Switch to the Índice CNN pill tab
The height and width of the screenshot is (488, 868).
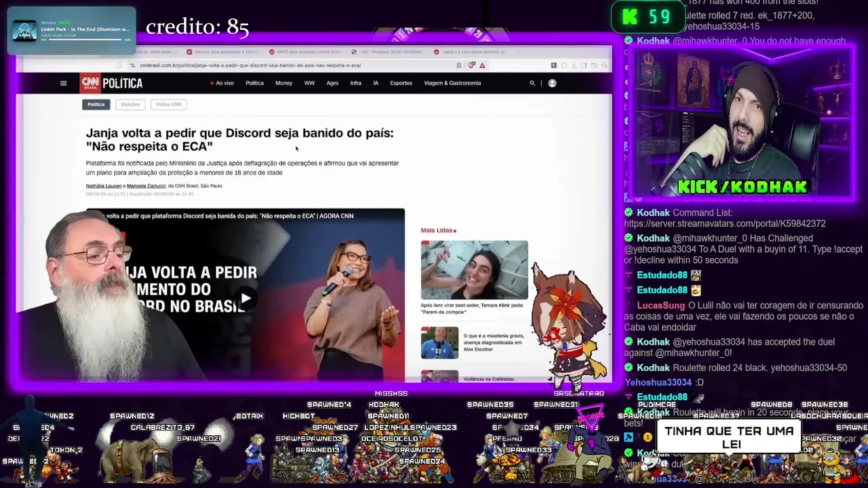tap(169, 104)
